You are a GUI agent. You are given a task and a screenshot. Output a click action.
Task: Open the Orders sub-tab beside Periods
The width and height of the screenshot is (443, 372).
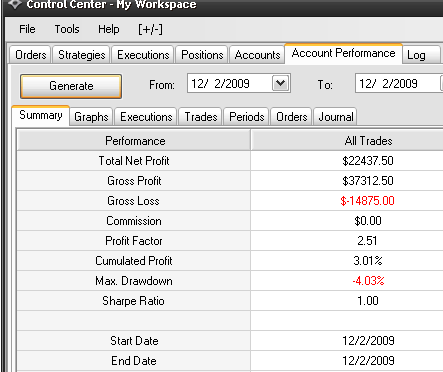click(292, 117)
